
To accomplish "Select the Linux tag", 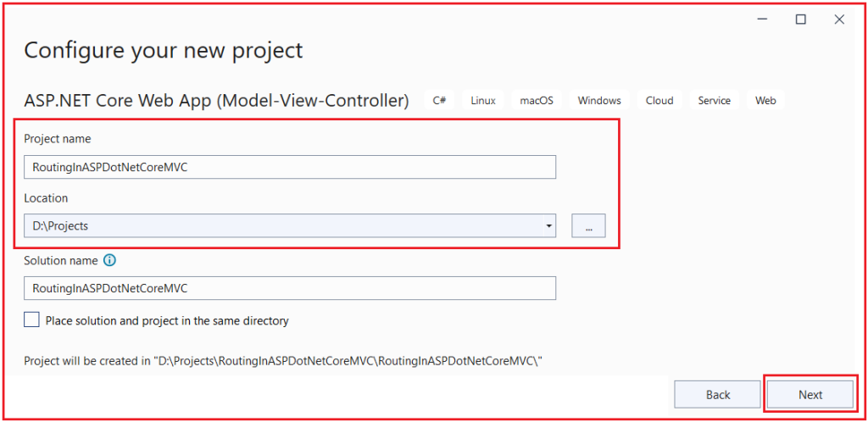I will (482, 101).
